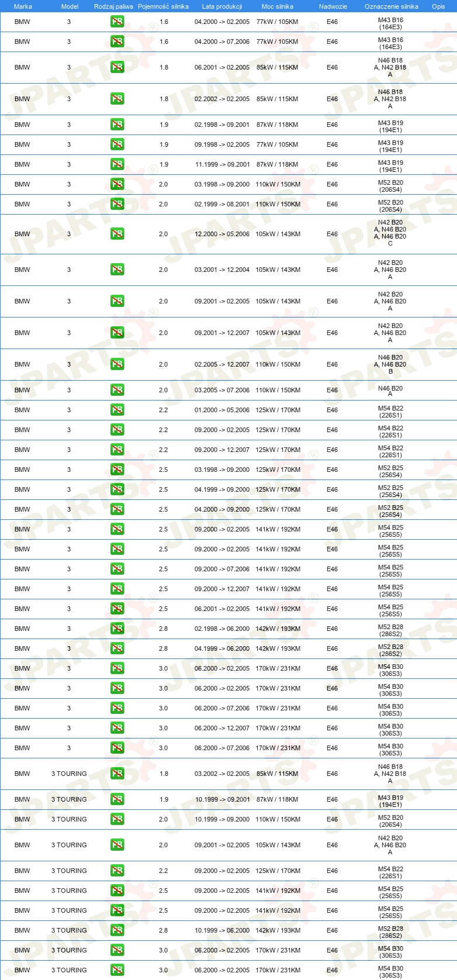Click petrol icon in row dated 04.1999 -> 06.2000
This screenshot has width=457, height=980.
pyautogui.click(x=117, y=648)
